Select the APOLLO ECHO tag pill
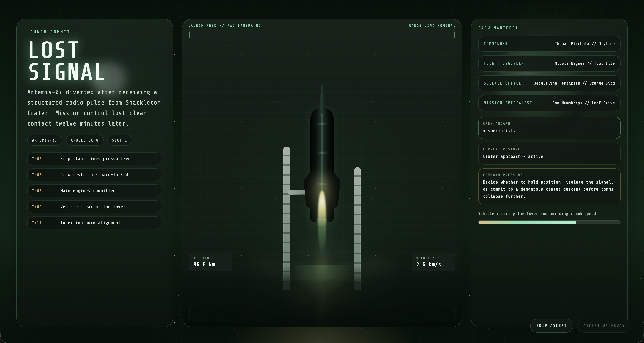The width and height of the screenshot is (644, 343). 84,140
